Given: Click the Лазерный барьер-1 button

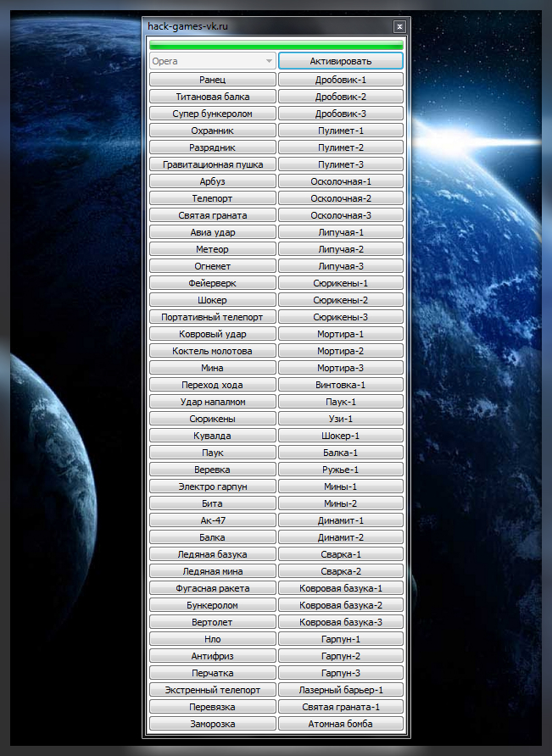Looking at the screenshot, I should pyautogui.click(x=340, y=690).
